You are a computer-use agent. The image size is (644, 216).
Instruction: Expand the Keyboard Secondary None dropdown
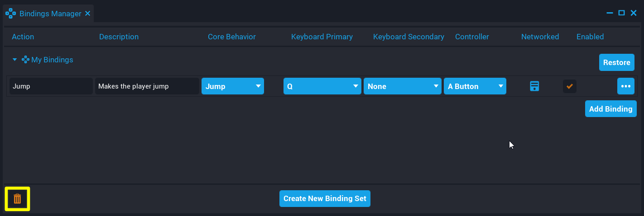(x=402, y=86)
